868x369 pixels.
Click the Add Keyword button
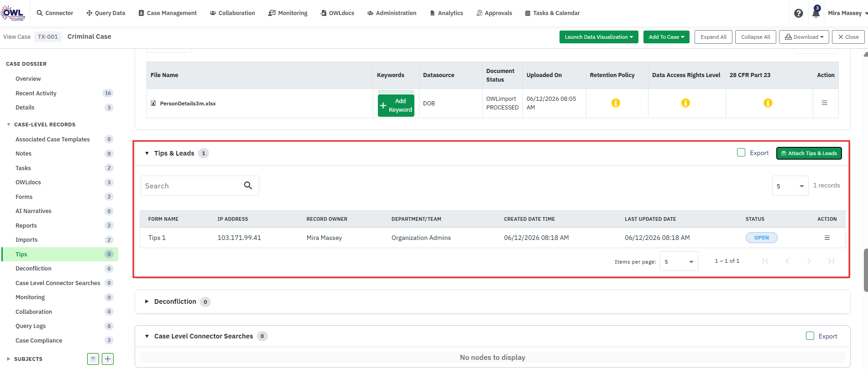396,105
